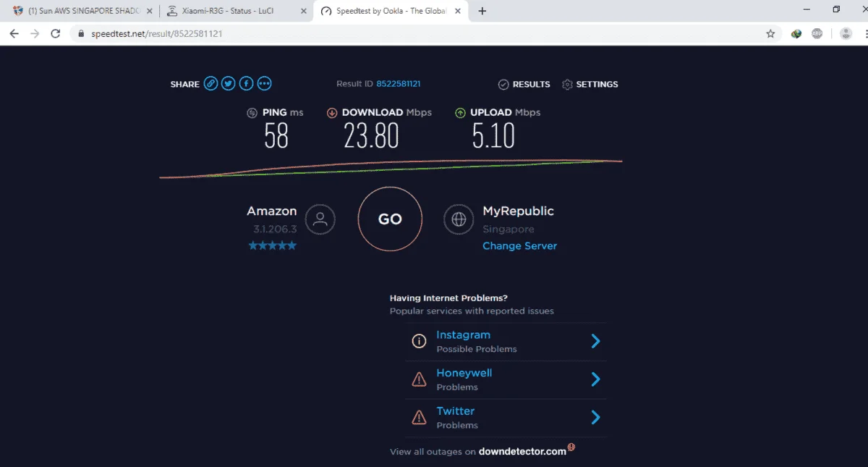Click the Having Internet Problems? heading
The image size is (868, 467).
pyautogui.click(x=448, y=298)
